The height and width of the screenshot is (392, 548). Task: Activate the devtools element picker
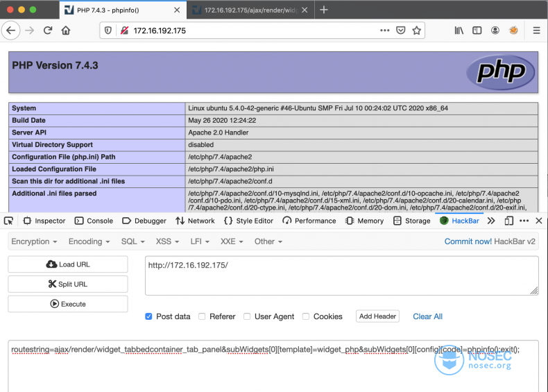pos(8,221)
